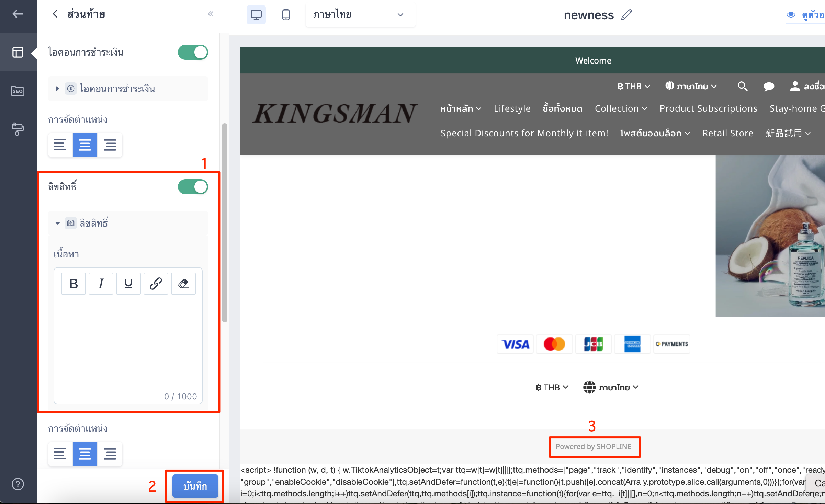Viewport: 825px width, 504px height.
Task: Click the Powered by SHOPLINE text
Action: click(594, 447)
